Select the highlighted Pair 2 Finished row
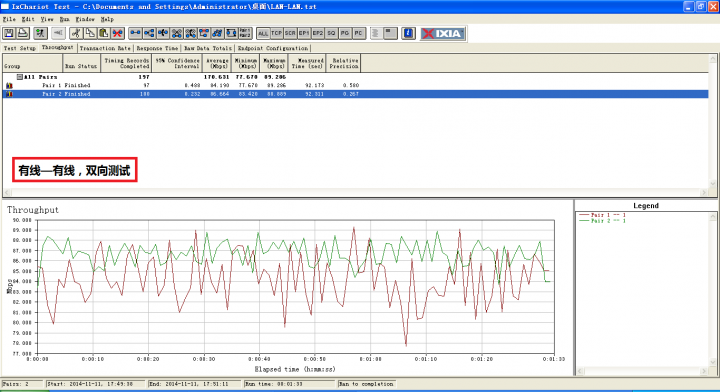720x392 pixels. coord(355,94)
